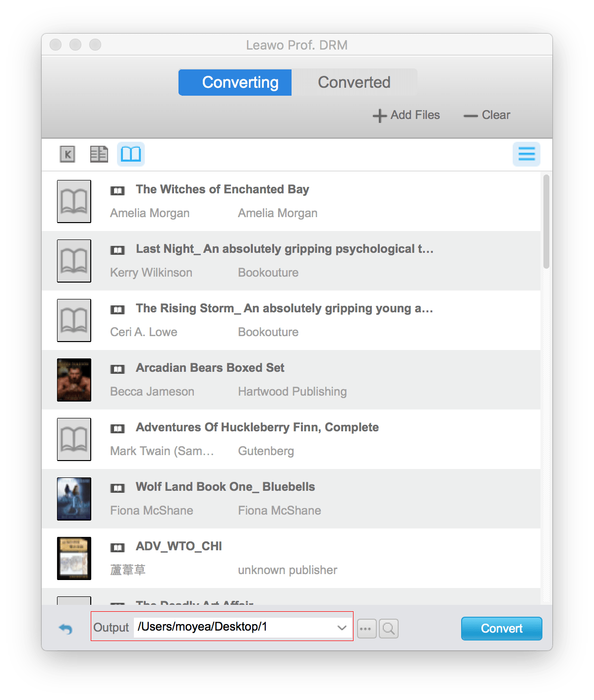594x700 pixels.
Task: Open output folder selection chevron
Action: click(341, 627)
